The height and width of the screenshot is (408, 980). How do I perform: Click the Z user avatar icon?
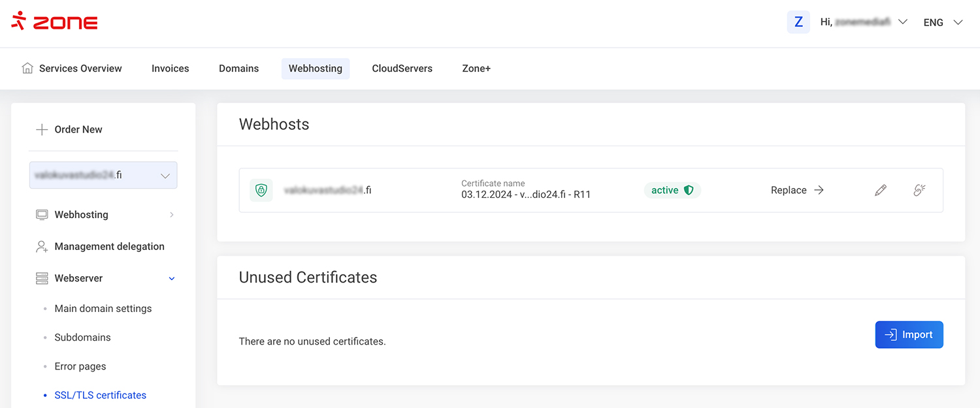point(798,22)
